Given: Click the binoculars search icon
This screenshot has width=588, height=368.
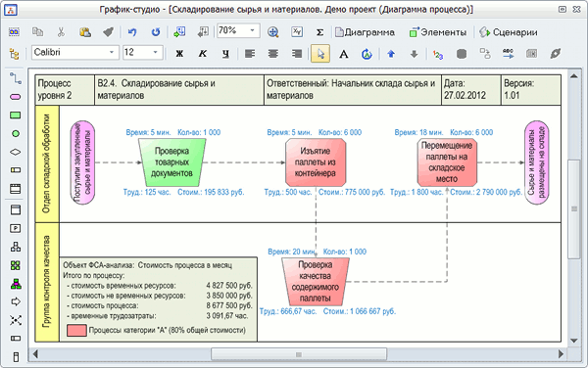Looking at the screenshot, I should [x=15, y=32].
